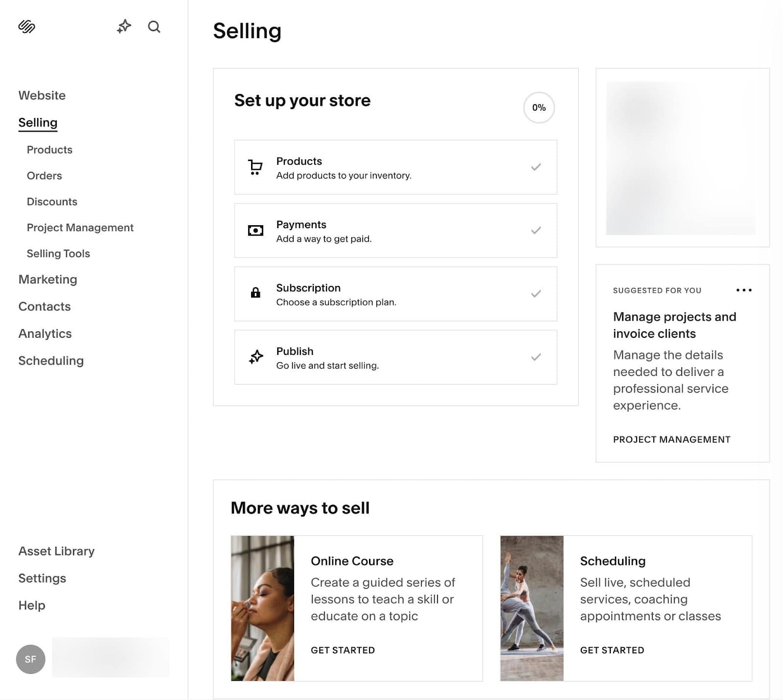Toggle the Publish step checkmark
The width and height of the screenshot is (783, 700).
point(535,357)
